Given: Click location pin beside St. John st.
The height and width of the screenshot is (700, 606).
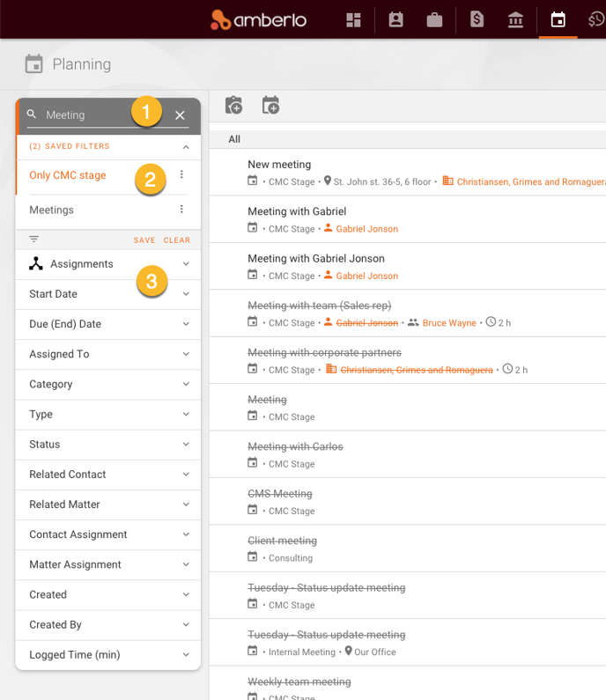Looking at the screenshot, I should coord(328,181).
